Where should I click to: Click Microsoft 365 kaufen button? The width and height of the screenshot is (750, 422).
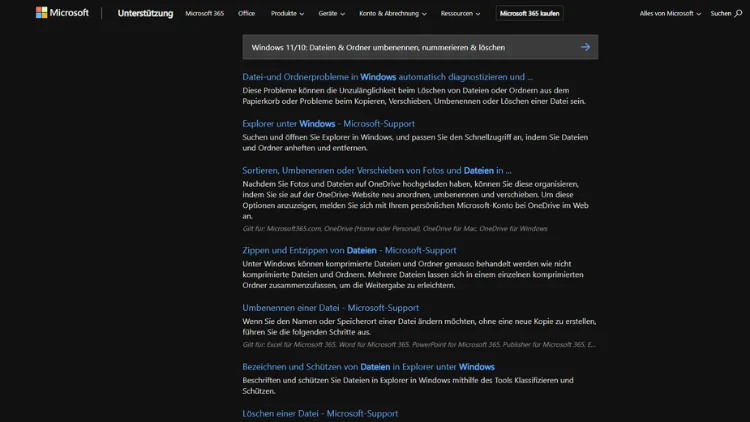(x=529, y=13)
